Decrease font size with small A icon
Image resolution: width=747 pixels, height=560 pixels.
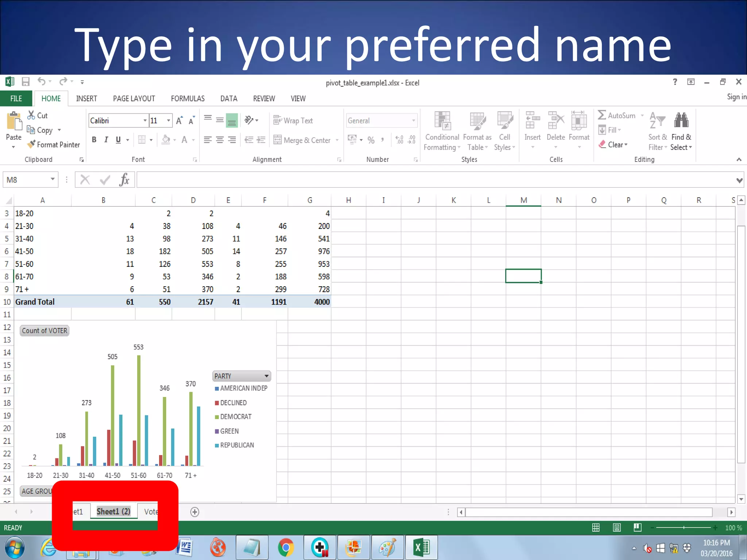click(x=191, y=121)
